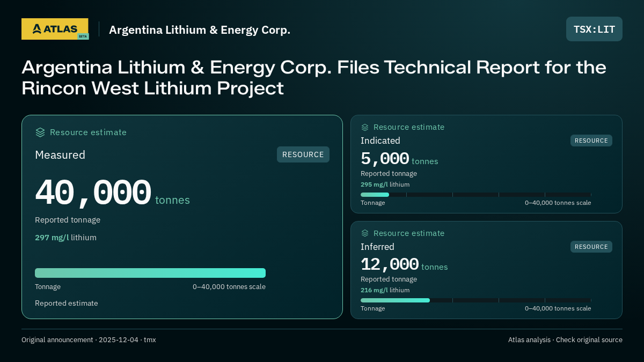Image resolution: width=644 pixels, height=362 pixels.
Task: Click the 12,000 tonnes value
Action: [x=404, y=265]
